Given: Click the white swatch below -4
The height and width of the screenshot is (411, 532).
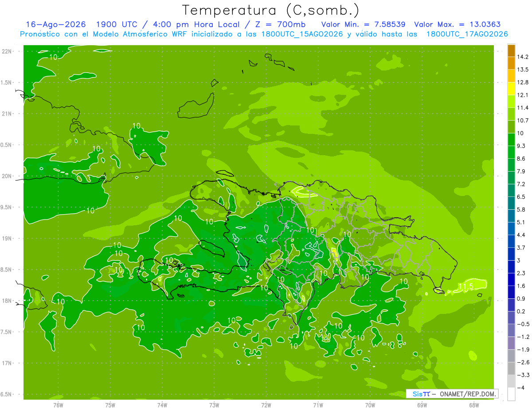Looking at the screenshot, I should tap(511, 394).
